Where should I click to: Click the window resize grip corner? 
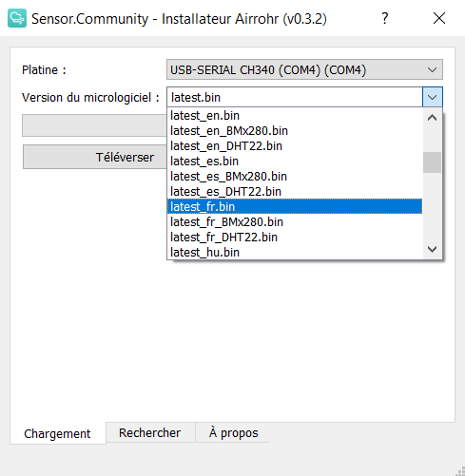[x=460, y=471]
